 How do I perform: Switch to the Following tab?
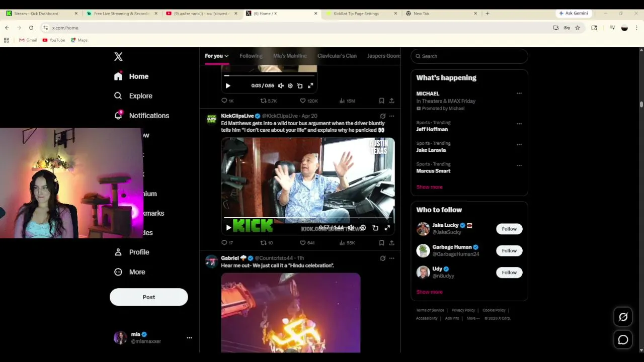[251, 56]
